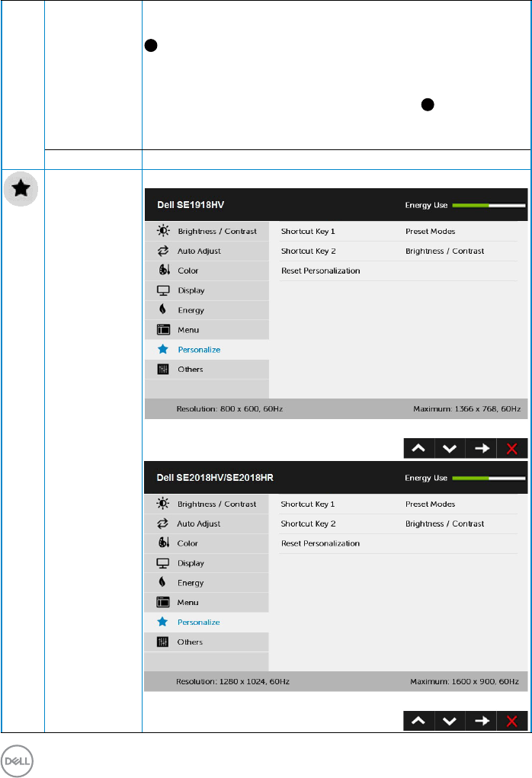Click Color icon in SE2018HV/SE2018HR menu

(x=164, y=543)
